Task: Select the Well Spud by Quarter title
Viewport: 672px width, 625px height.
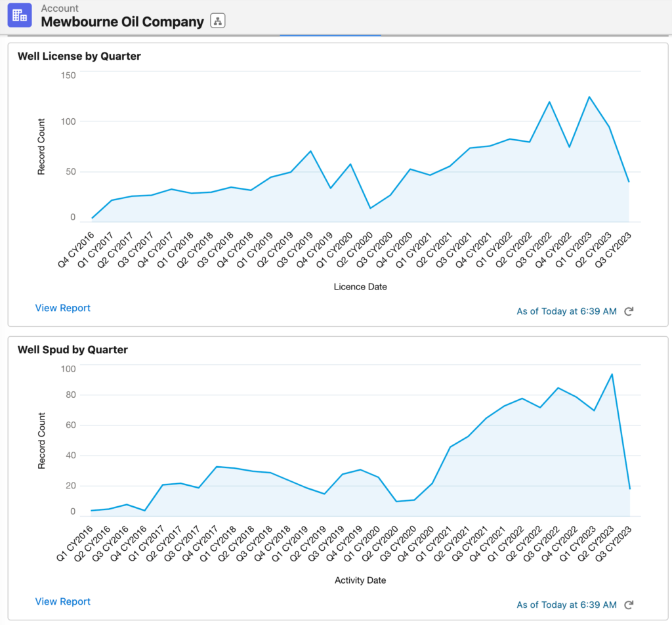Action: tap(73, 350)
